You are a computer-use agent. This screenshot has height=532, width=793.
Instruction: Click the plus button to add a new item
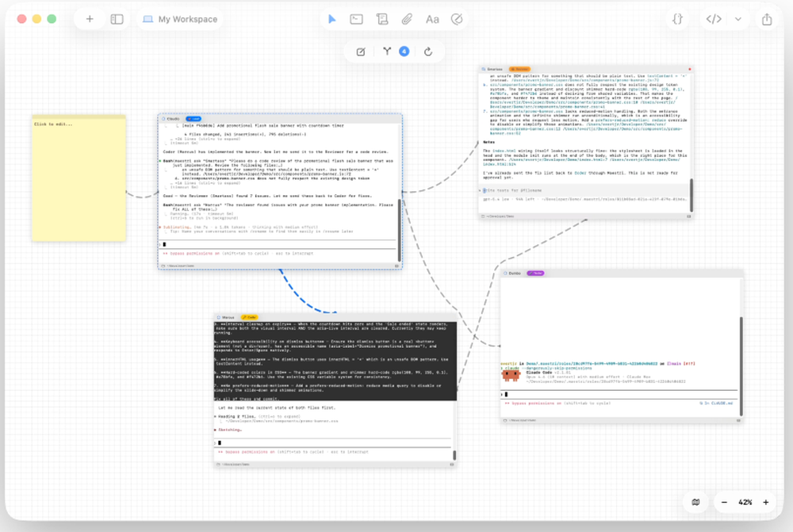point(90,17)
